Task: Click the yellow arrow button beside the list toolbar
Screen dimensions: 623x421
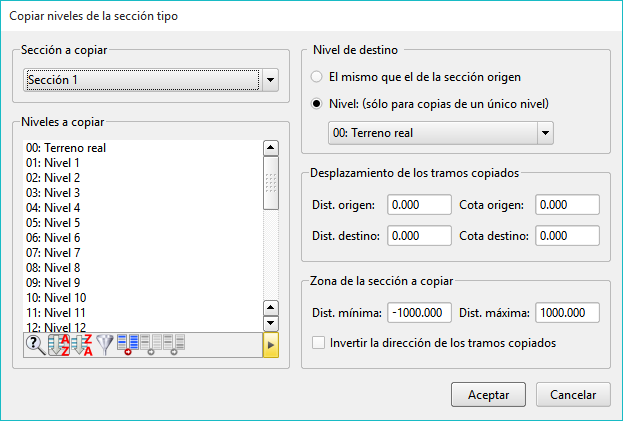Action: click(271, 345)
